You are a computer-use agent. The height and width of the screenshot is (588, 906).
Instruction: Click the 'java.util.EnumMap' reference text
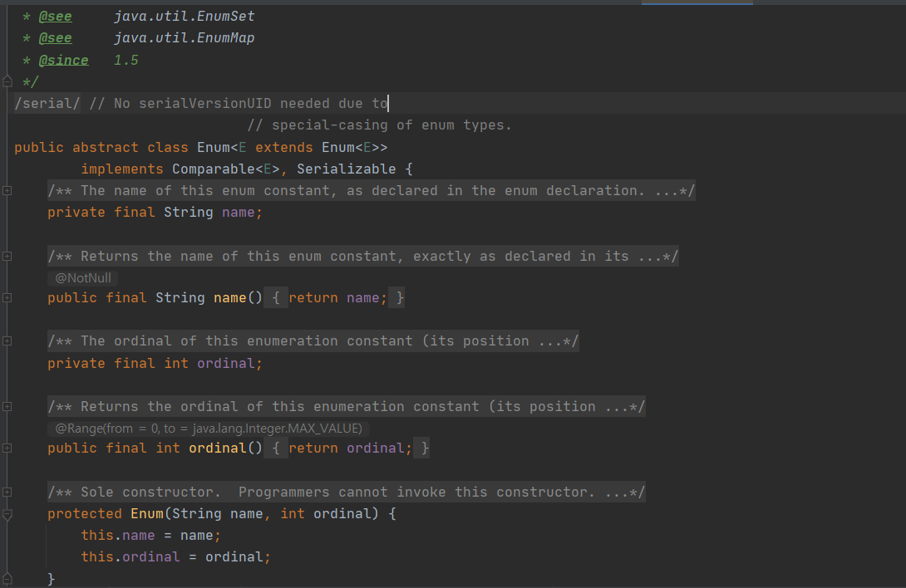185,38
